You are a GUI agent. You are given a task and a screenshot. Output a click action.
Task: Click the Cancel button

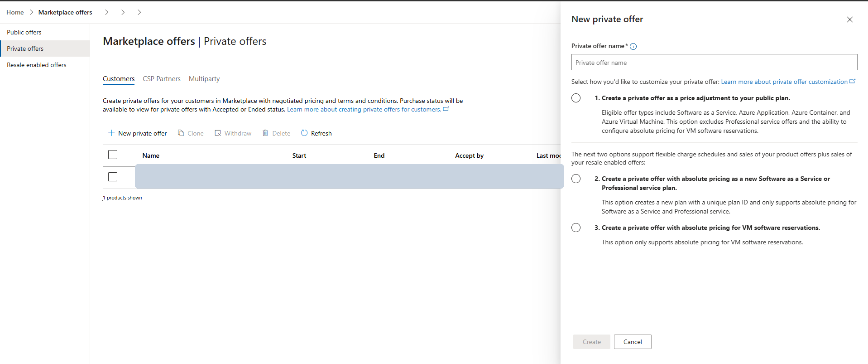pyautogui.click(x=633, y=342)
